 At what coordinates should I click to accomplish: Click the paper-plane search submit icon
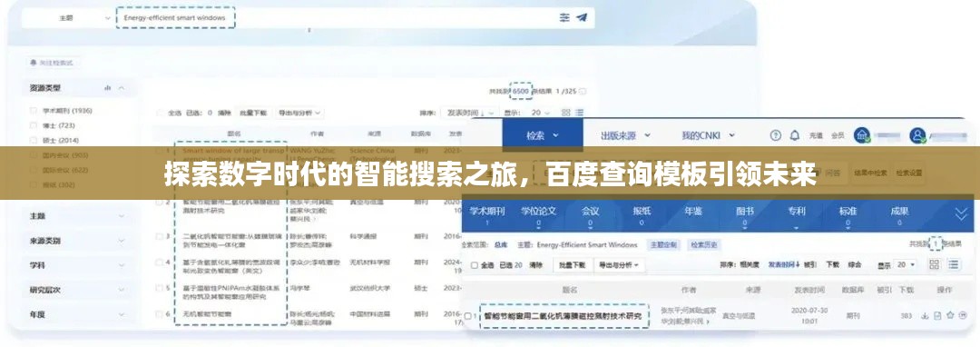point(582,17)
